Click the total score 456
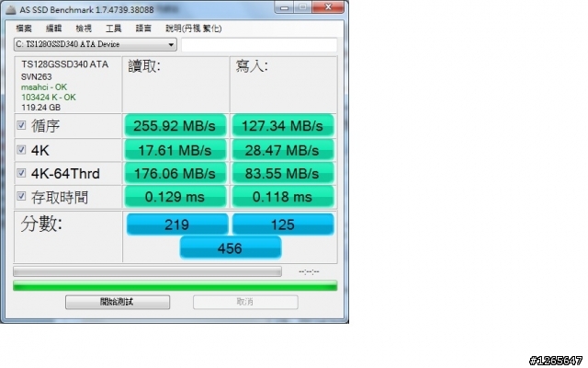The image size is (588, 368). pos(231,247)
